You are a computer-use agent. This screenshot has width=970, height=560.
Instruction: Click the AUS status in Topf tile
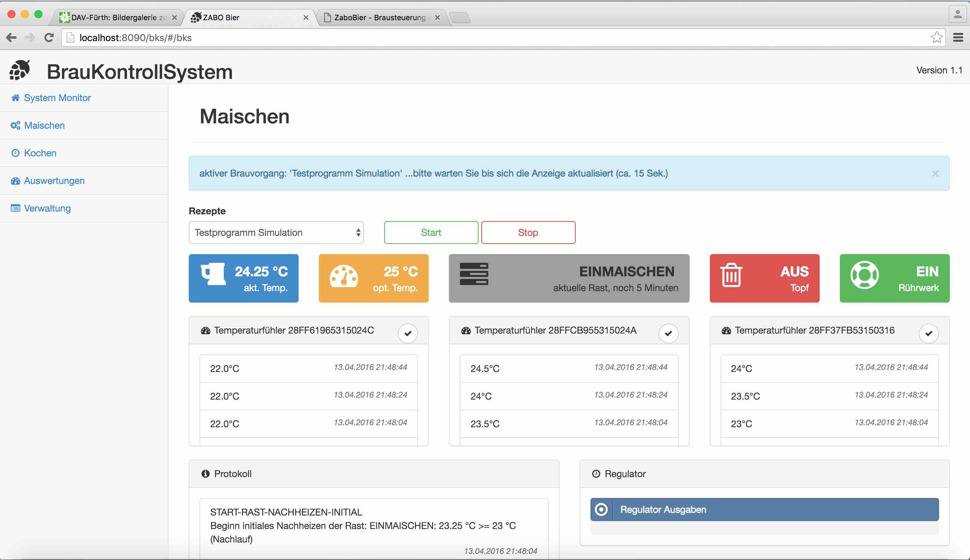tap(794, 272)
